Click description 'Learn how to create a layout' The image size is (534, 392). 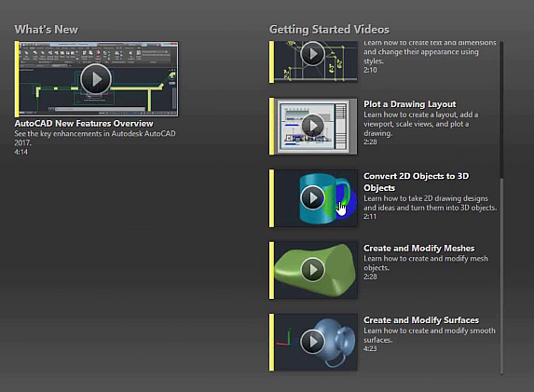tap(421, 124)
